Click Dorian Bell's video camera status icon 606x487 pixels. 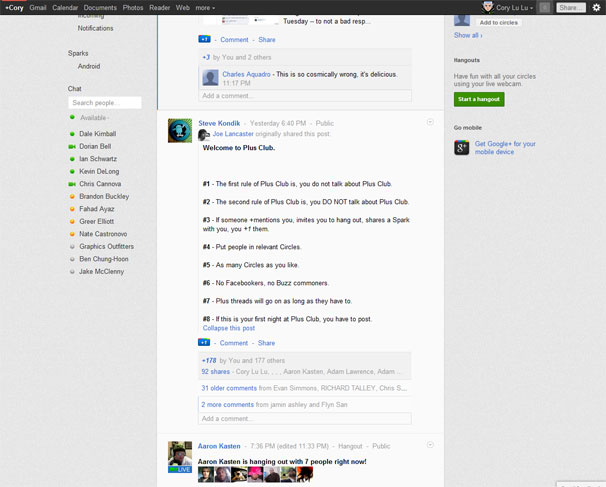[x=72, y=146]
